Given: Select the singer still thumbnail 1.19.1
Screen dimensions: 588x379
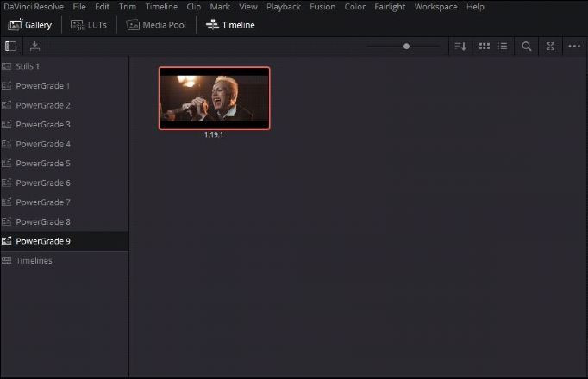Looking at the screenshot, I should click(214, 98).
